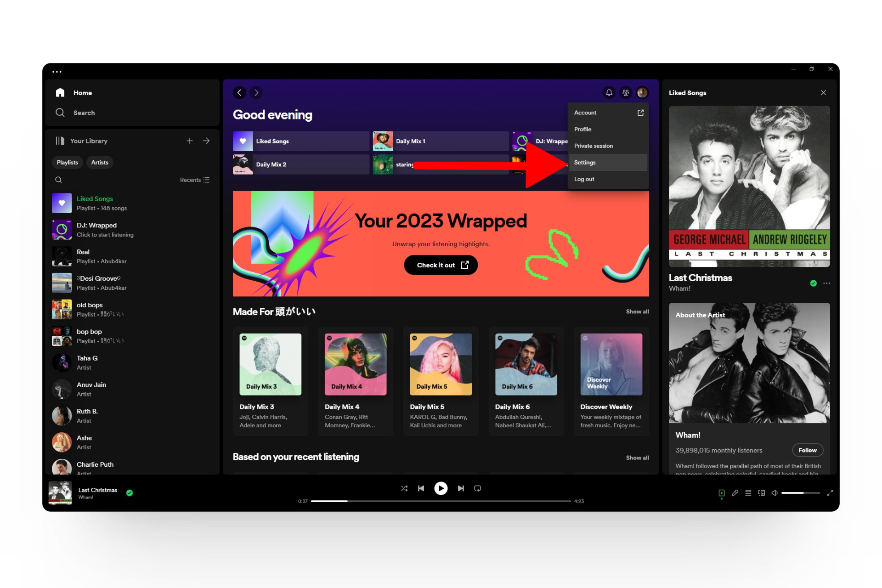Open Recents sort dropdown in library
The width and height of the screenshot is (882, 588).
pyautogui.click(x=195, y=180)
